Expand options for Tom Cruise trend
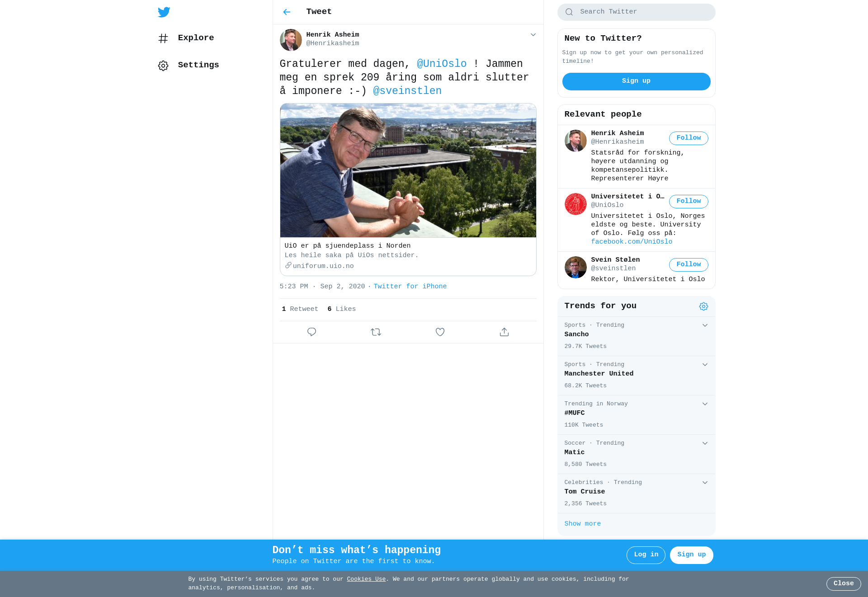 (705, 483)
